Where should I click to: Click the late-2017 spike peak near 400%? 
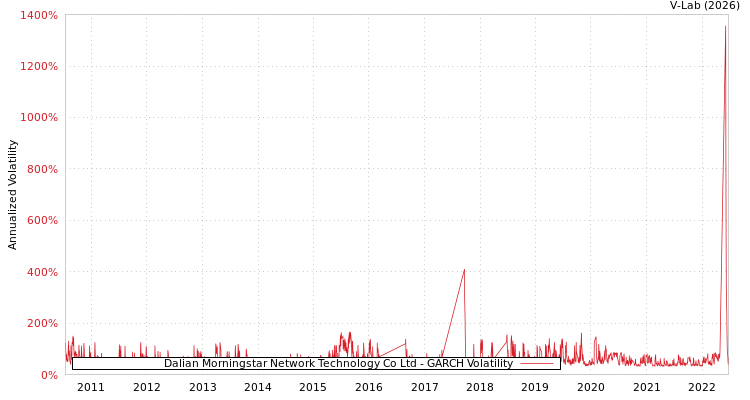tap(464, 270)
